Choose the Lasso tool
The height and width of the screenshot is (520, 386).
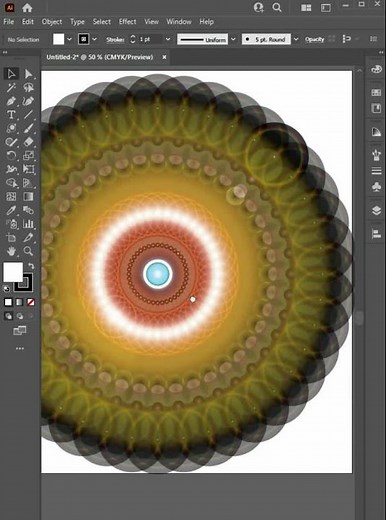coord(28,87)
